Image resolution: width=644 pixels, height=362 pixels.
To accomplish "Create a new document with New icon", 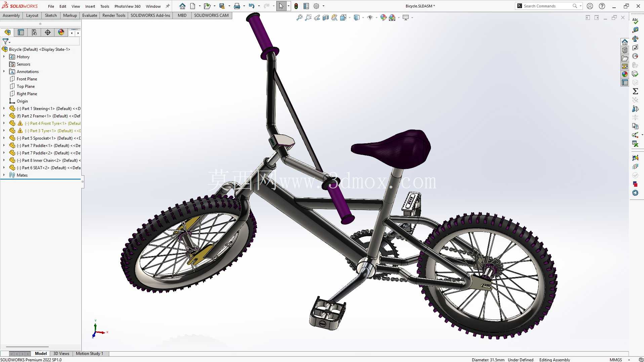I will click(193, 6).
